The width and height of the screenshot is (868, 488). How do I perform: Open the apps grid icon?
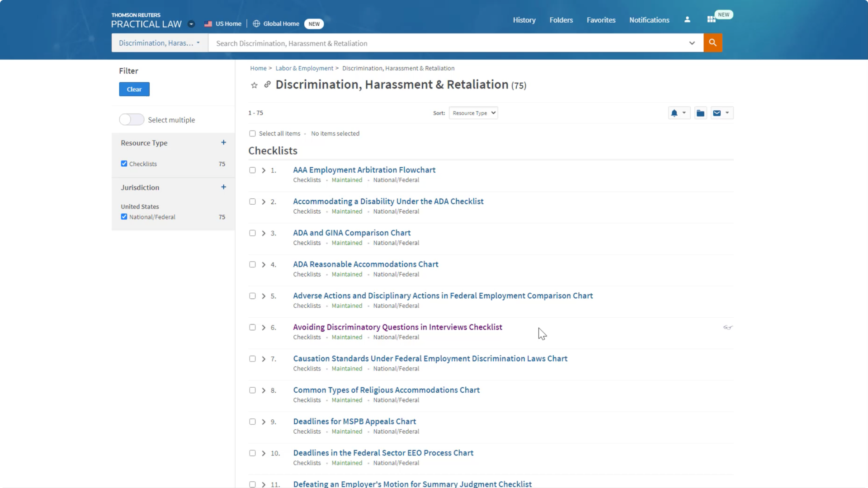[x=711, y=20]
